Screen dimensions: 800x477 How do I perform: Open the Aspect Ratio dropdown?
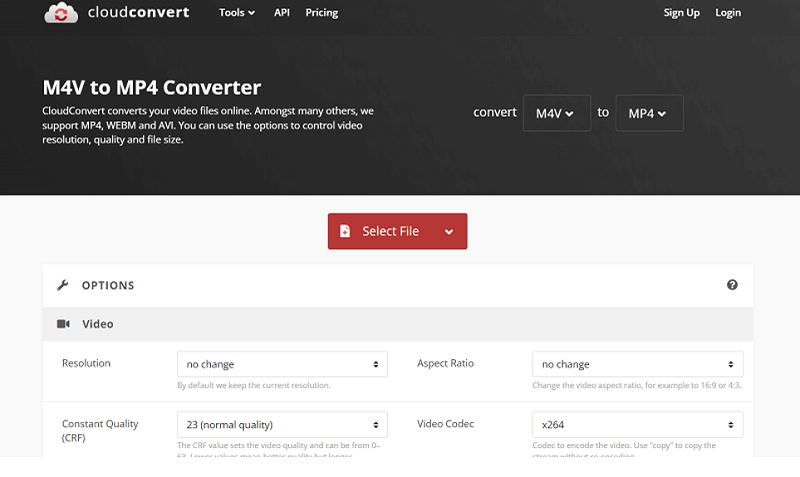[637, 364]
